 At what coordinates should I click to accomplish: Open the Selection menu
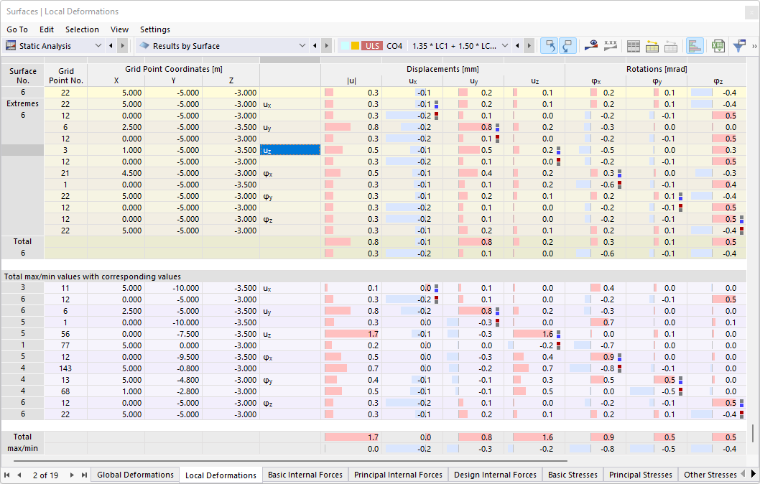82,30
